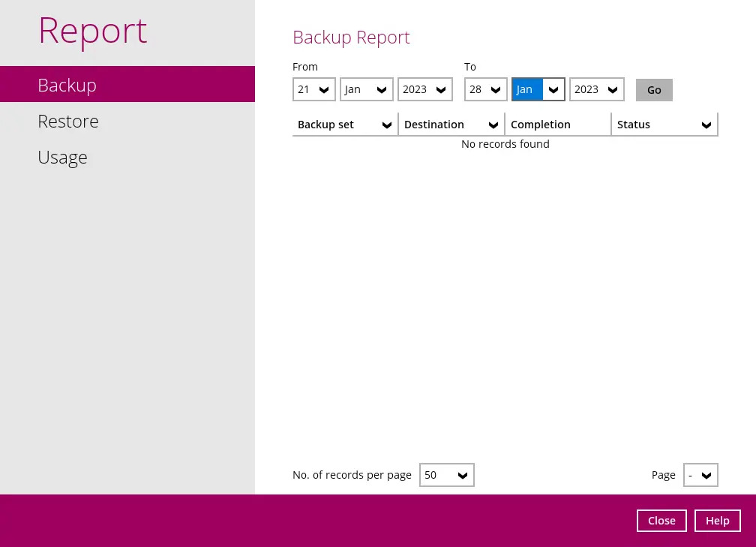The image size is (756, 547).
Task: Expand the To day dropdown showing 28
Action: [485, 89]
